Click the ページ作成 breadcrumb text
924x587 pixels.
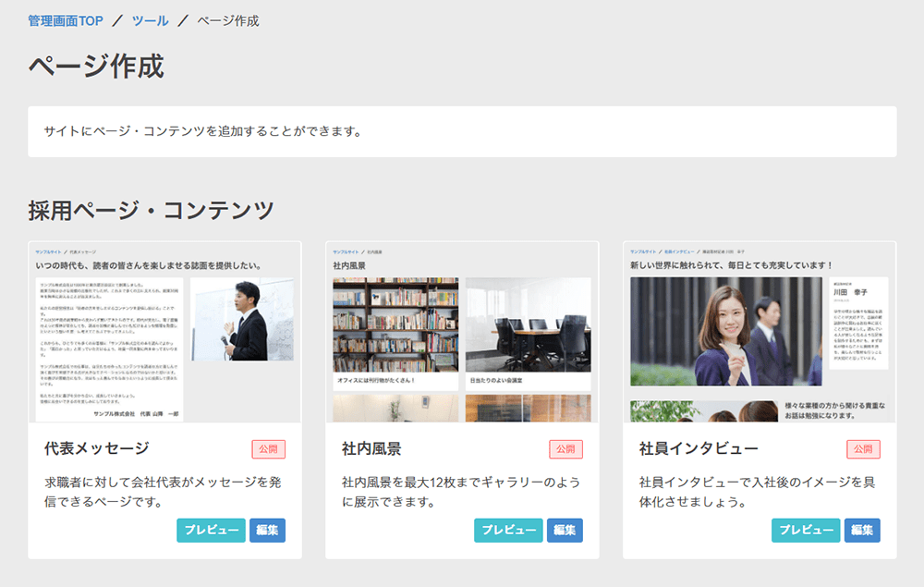point(228,20)
